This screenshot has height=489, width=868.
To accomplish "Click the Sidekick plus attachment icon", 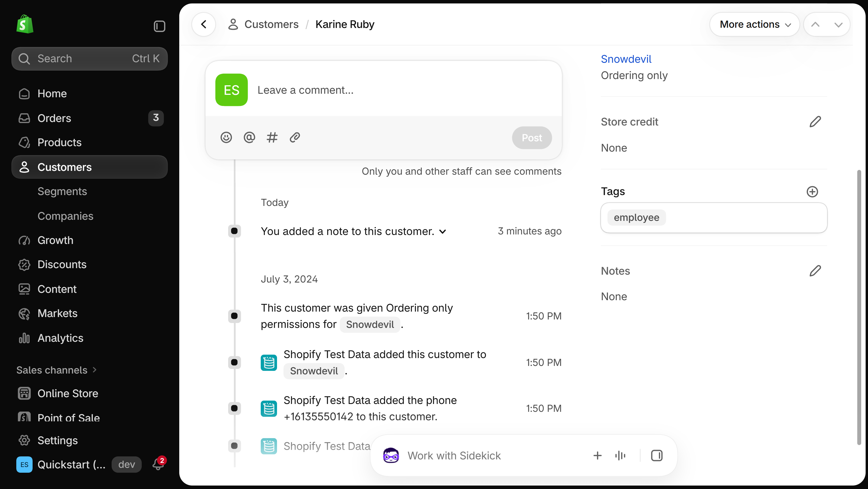I will coord(597,456).
